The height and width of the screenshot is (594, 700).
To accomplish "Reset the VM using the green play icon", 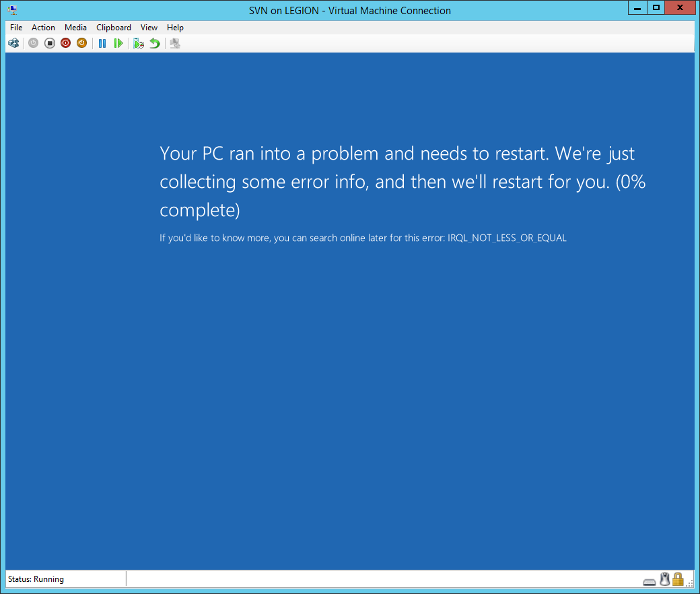I will 118,43.
